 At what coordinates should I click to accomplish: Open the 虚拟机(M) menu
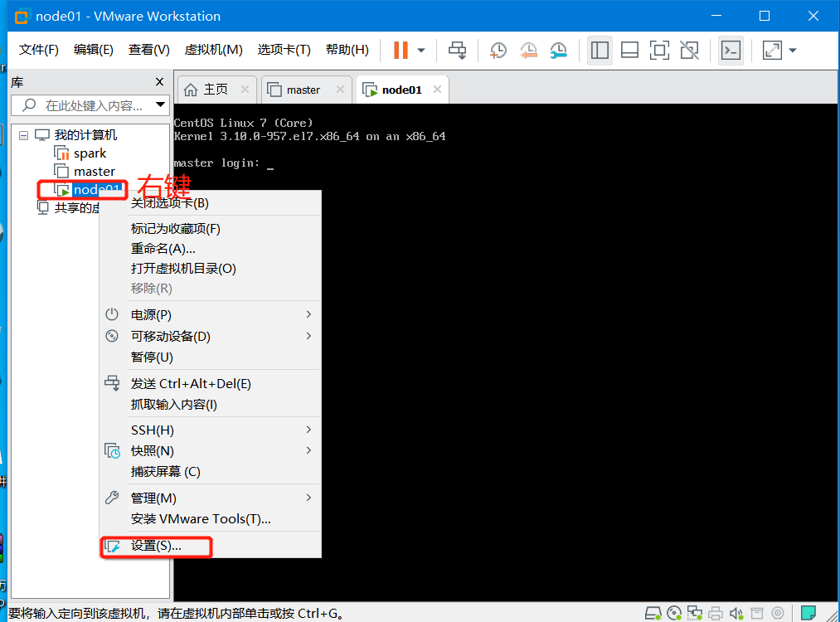pyautogui.click(x=213, y=50)
